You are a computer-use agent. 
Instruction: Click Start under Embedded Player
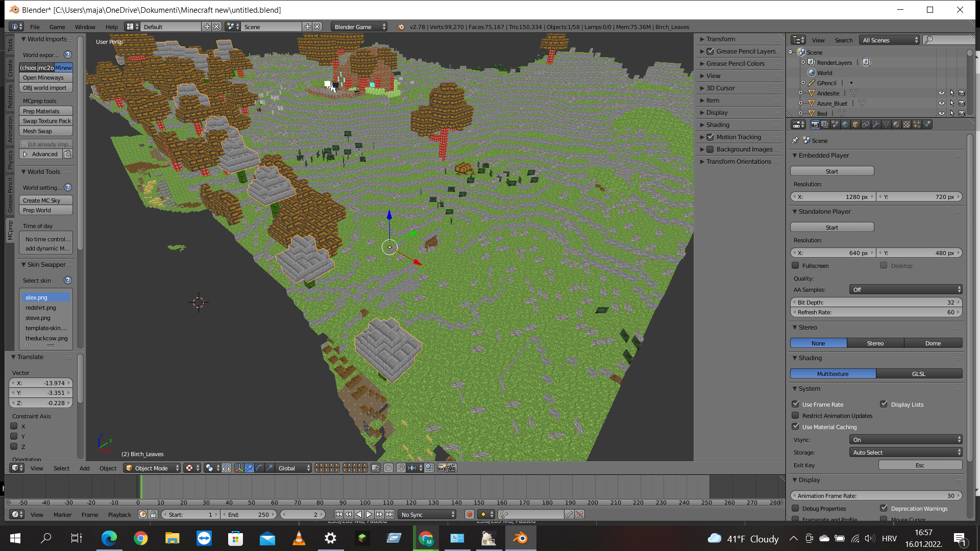[x=831, y=171]
